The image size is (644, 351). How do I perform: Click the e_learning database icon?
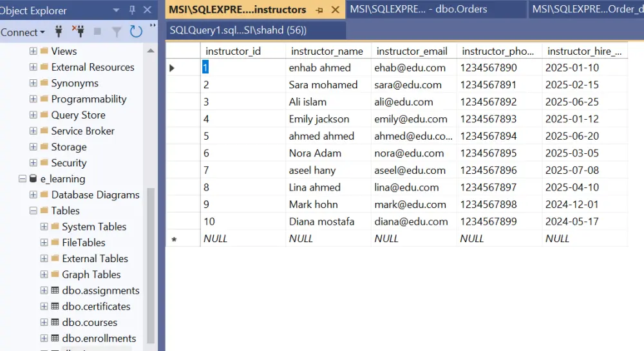tap(33, 178)
